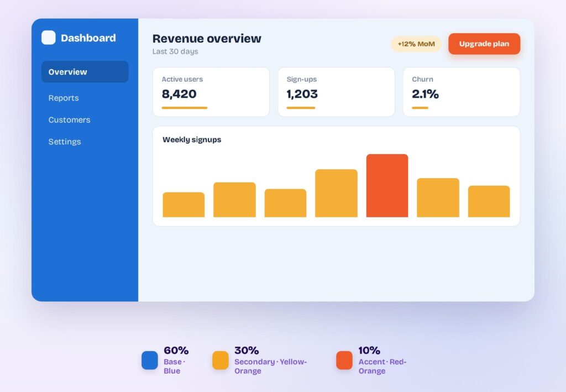Click the red-orange bar in Weekly signups
This screenshot has height=392, width=566.
[x=387, y=186]
